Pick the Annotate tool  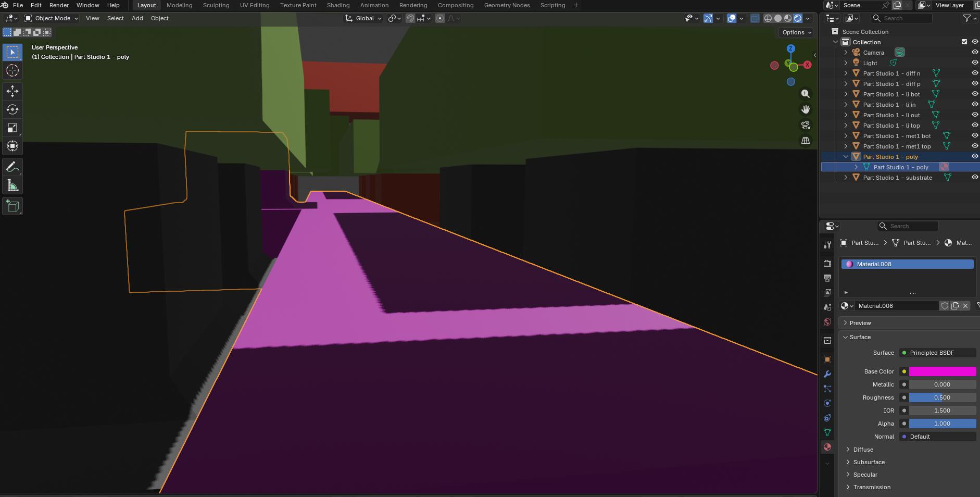click(x=12, y=167)
